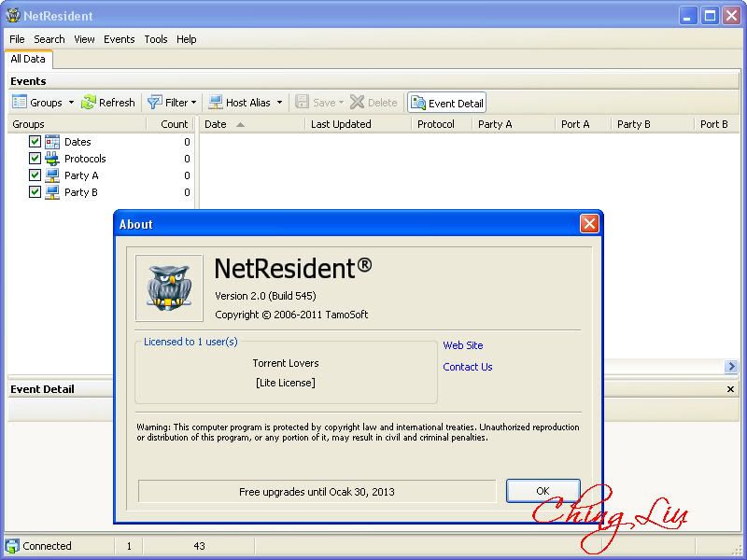Click the Filter funnel icon

[153, 103]
